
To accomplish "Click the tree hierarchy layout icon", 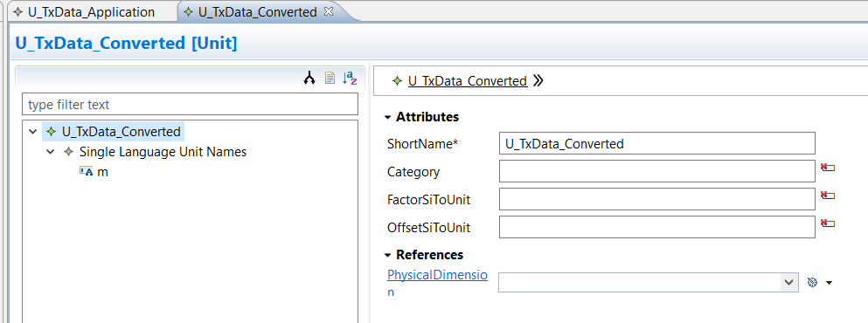I will [x=309, y=79].
